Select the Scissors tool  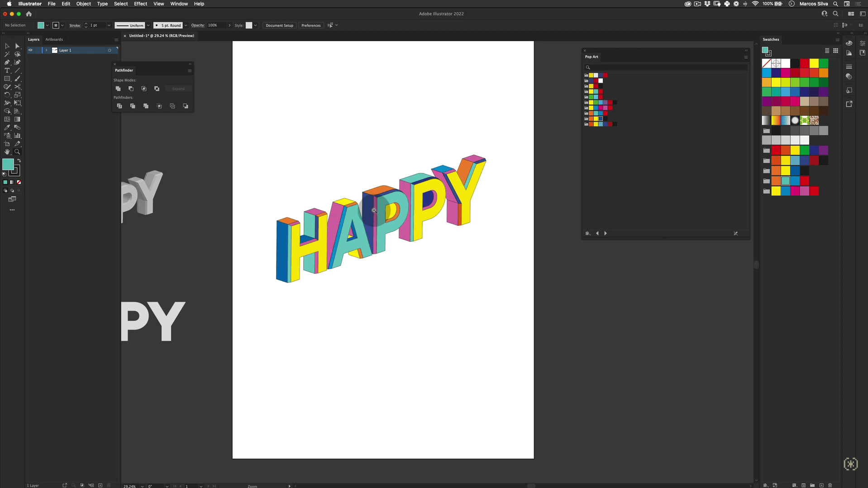click(17, 87)
